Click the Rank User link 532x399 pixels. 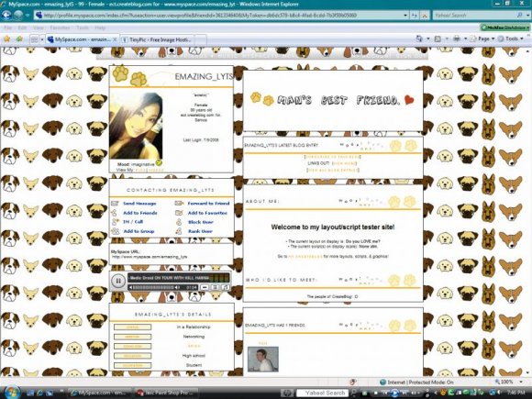tap(200, 231)
